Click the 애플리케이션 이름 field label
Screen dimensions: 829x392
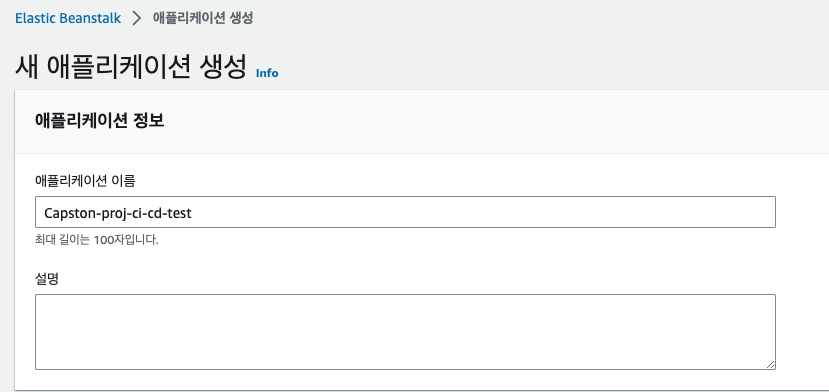click(x=85, y=181)
